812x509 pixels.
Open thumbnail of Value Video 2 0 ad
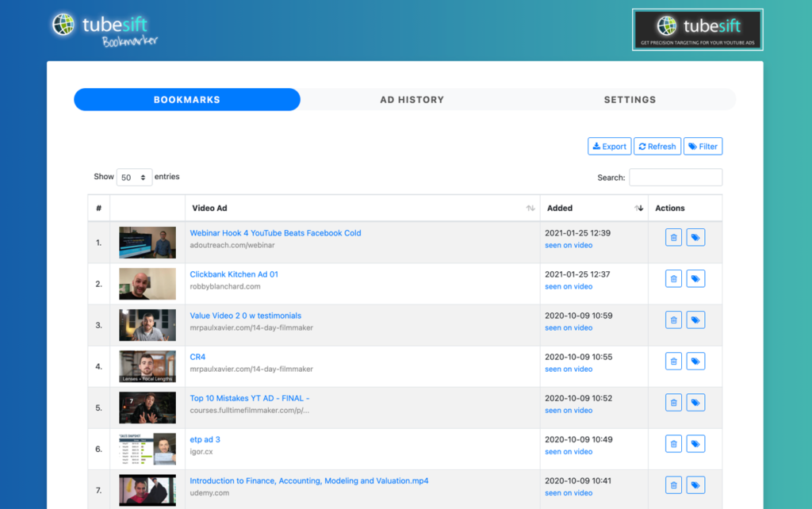pos(147,325)
